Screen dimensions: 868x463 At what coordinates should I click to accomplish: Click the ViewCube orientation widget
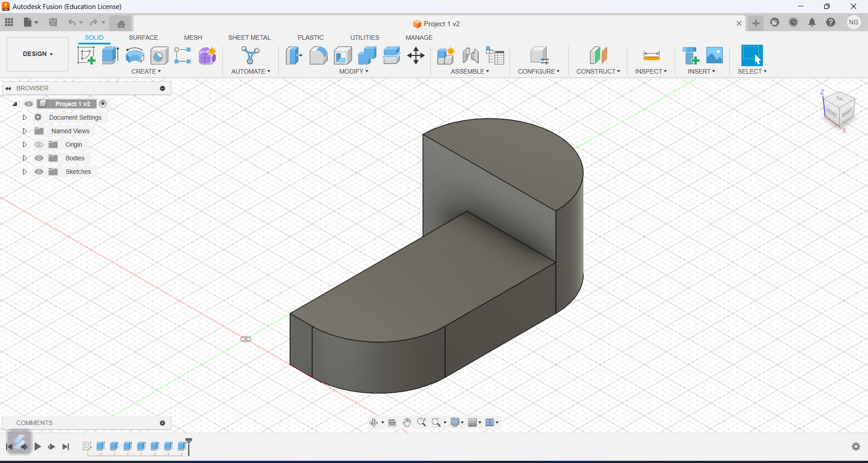tap(839, 110)
